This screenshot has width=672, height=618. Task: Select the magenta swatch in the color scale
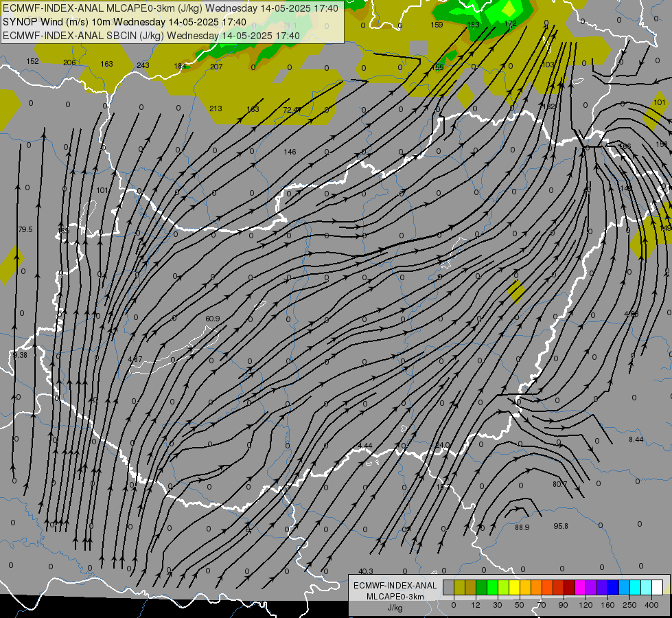click(x=580, y=587)
